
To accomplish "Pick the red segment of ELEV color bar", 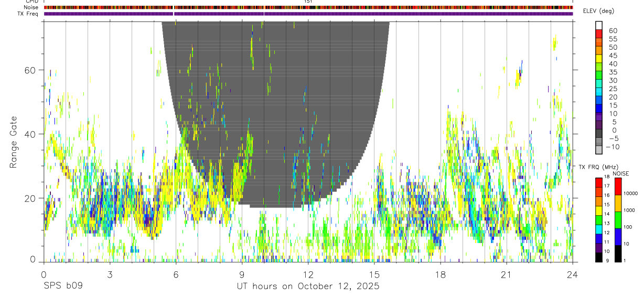I will click(599, 34).
